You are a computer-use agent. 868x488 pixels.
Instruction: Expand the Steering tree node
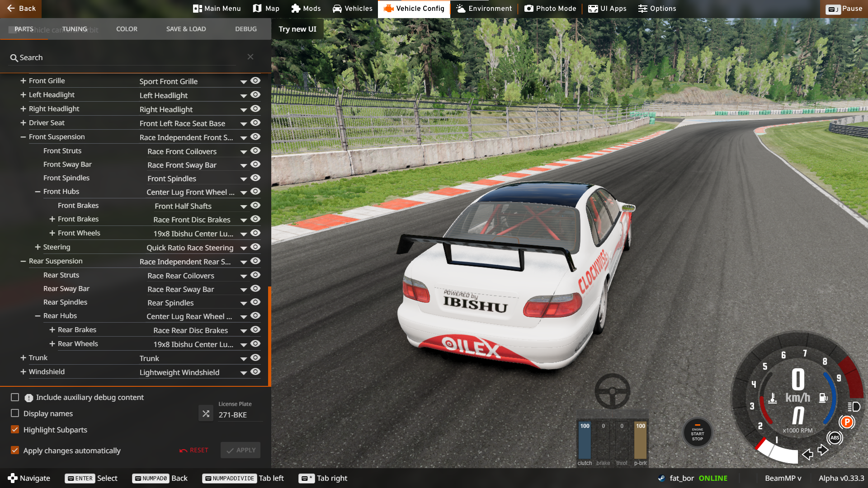38,247
